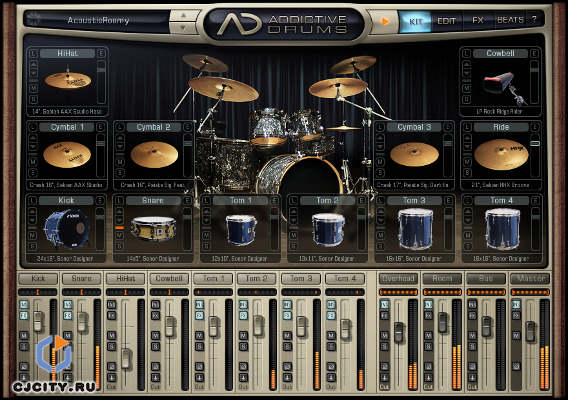The height and width of the screenshot is (400, 568).
Task: Select the next preset with the down arrow
Action: point(183,27)
